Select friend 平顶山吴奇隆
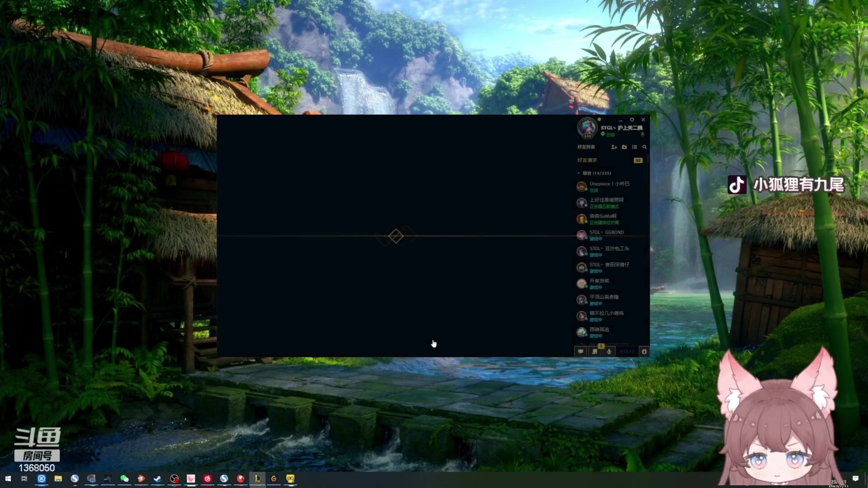The height and width of the screenshot is (488, 868). [x=611, y=300]
